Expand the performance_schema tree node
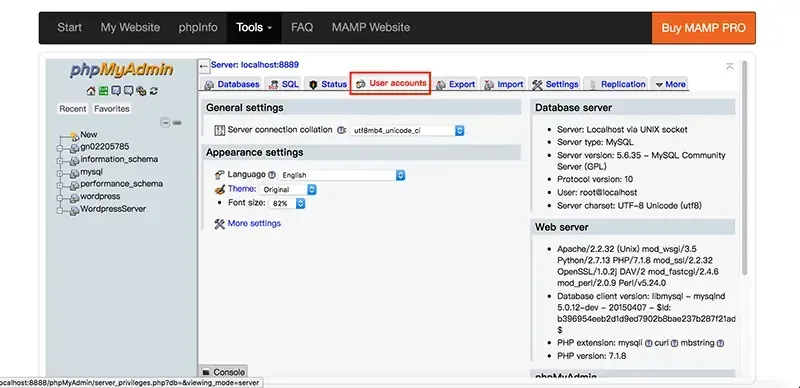 pyautogui.click(x=60, y=186)
